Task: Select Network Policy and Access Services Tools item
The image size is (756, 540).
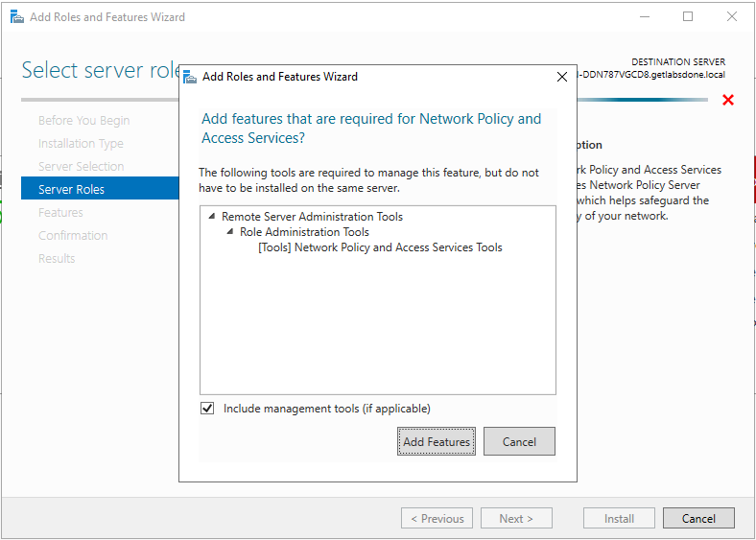Action: [x=380, y=247]
